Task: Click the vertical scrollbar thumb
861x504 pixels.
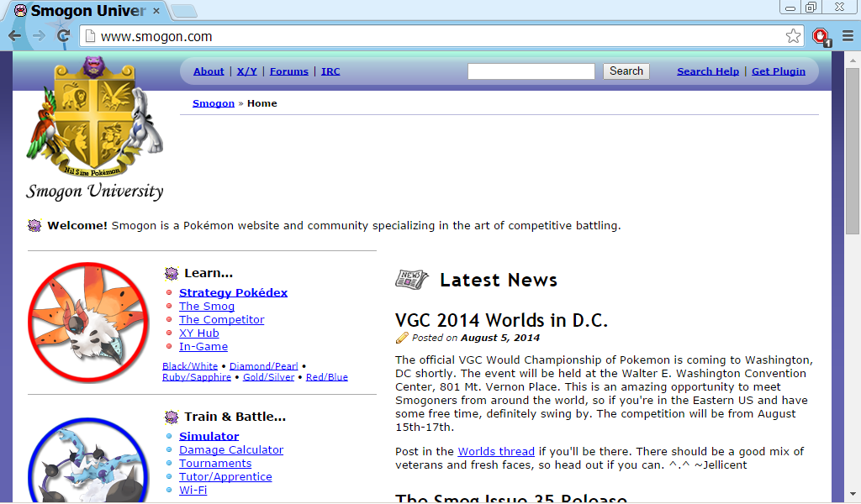Action: pyautogui.click(x=853, y=152)
